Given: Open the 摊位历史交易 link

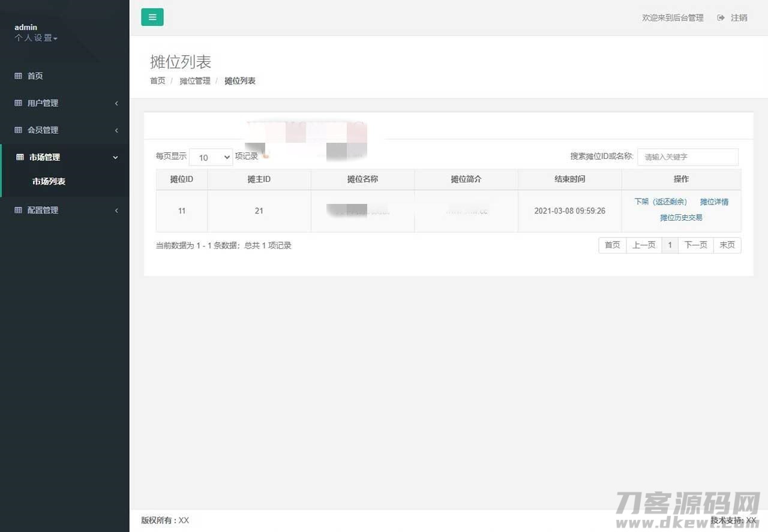Looking at the screenshot, I should [681, 218].
